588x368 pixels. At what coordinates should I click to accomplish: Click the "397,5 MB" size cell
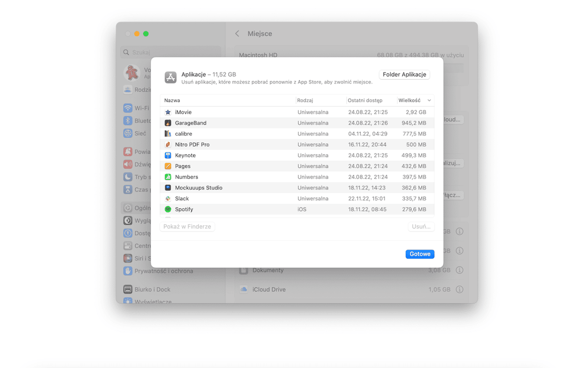[414, 177]
